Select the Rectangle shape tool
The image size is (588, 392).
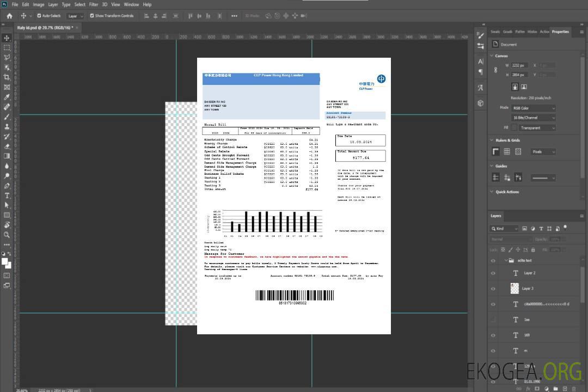tap(7, 215)
